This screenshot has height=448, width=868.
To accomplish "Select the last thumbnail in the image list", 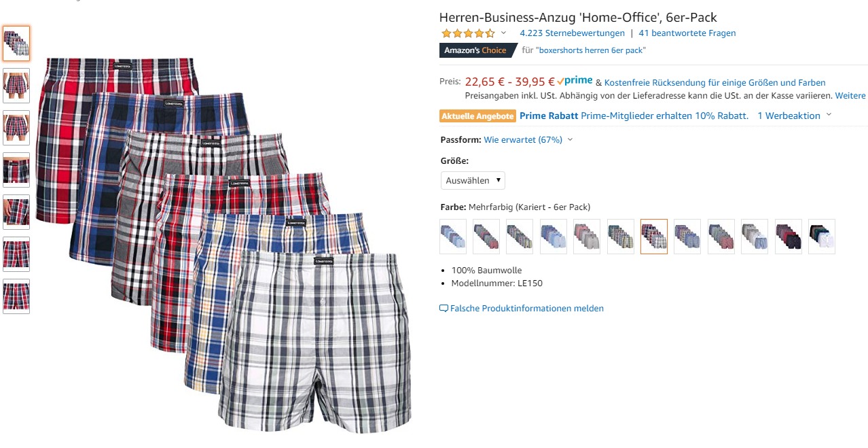I will pos(16,296).
